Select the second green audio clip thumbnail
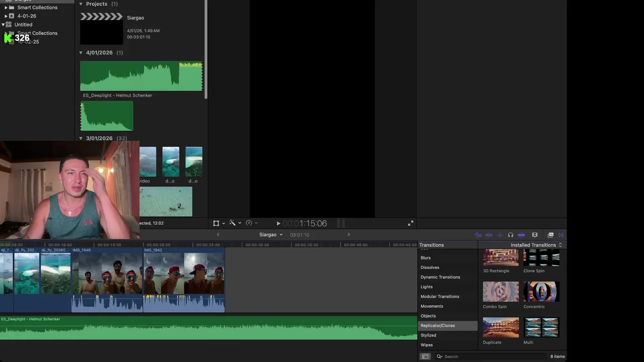This screenshot has height=362, width=644. pos(107,116)
